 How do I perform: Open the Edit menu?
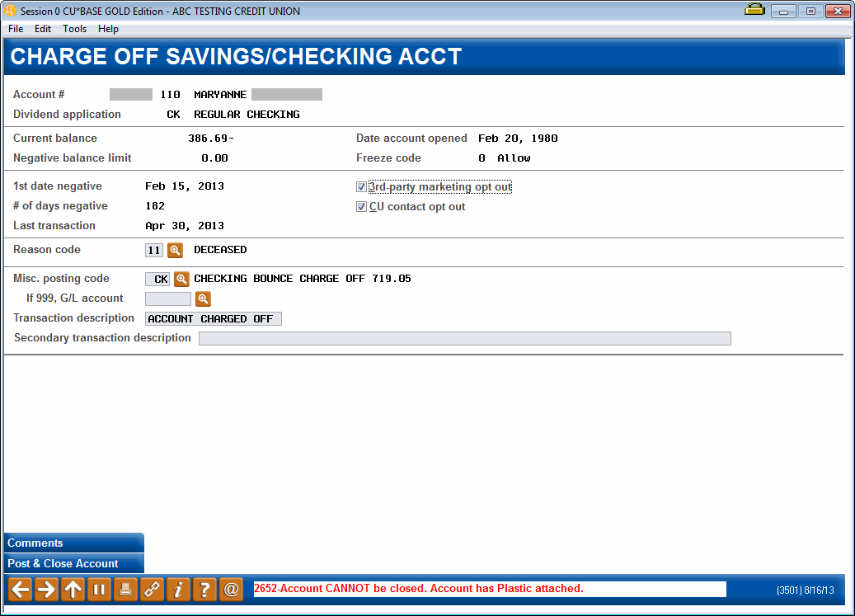point(42,28)
